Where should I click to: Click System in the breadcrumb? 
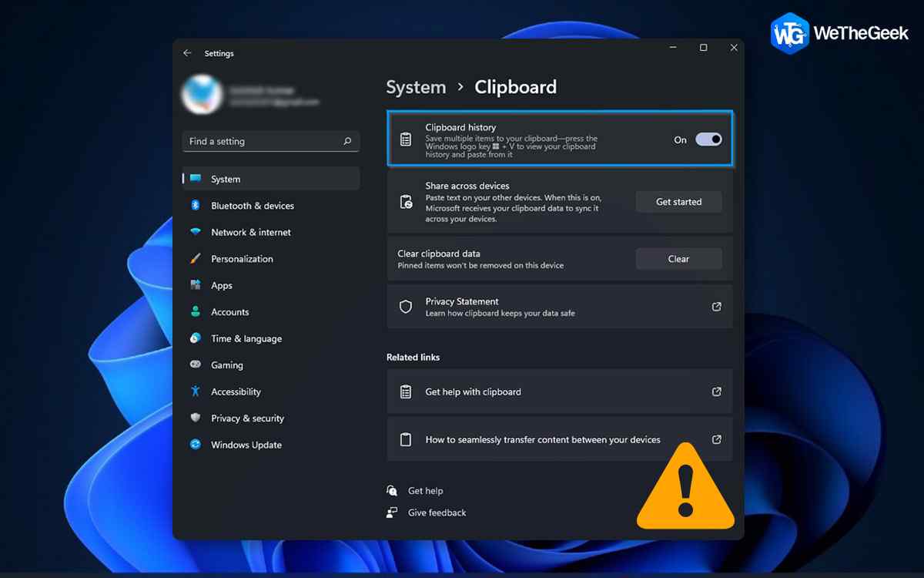pyautogui.click(x=416, y=87)
